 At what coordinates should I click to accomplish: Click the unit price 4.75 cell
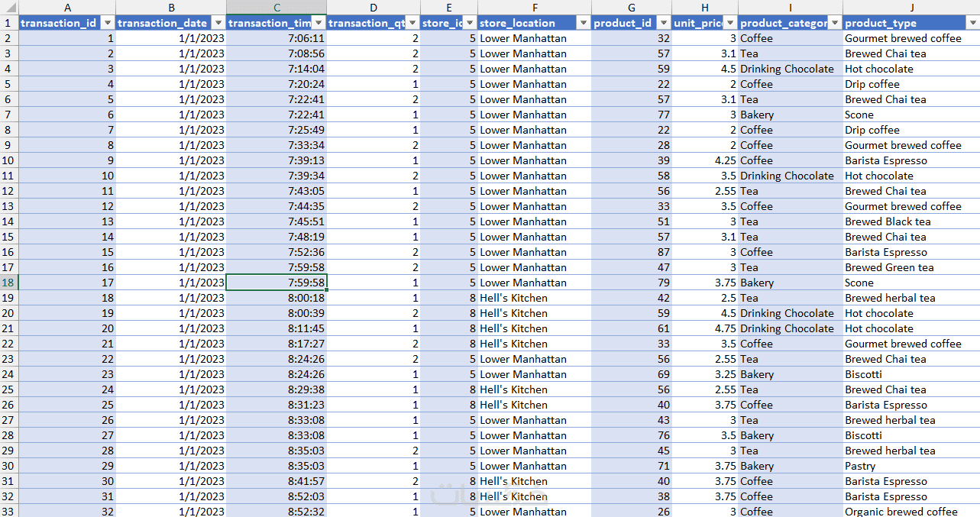click(705, 328)
